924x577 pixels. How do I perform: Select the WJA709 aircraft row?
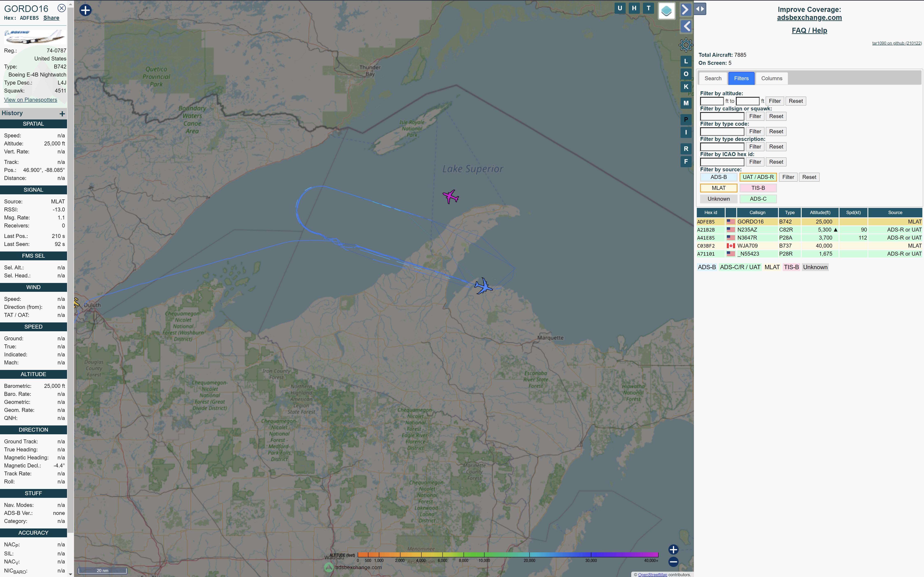pos(809,246)
